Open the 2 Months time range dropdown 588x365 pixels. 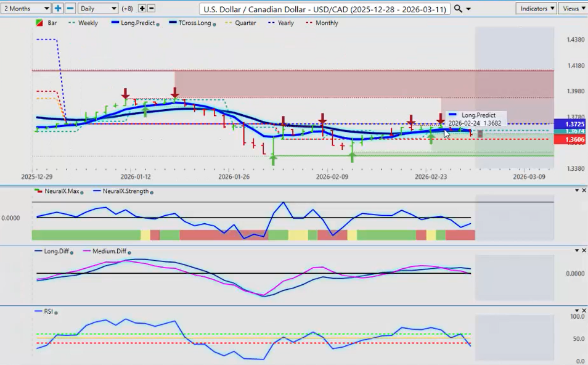(26, 9)
